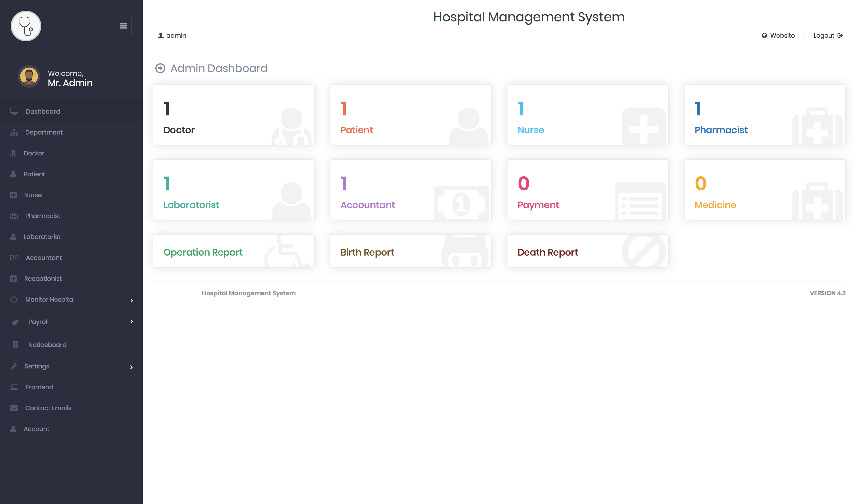This screenshot has height=504, width=856.
Task: Click the Hospital Management System page title
Action: pos(529,17)
